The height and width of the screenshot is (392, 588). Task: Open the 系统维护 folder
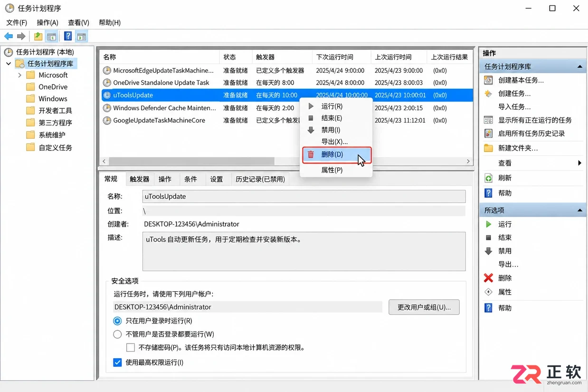tap(52, 135)
